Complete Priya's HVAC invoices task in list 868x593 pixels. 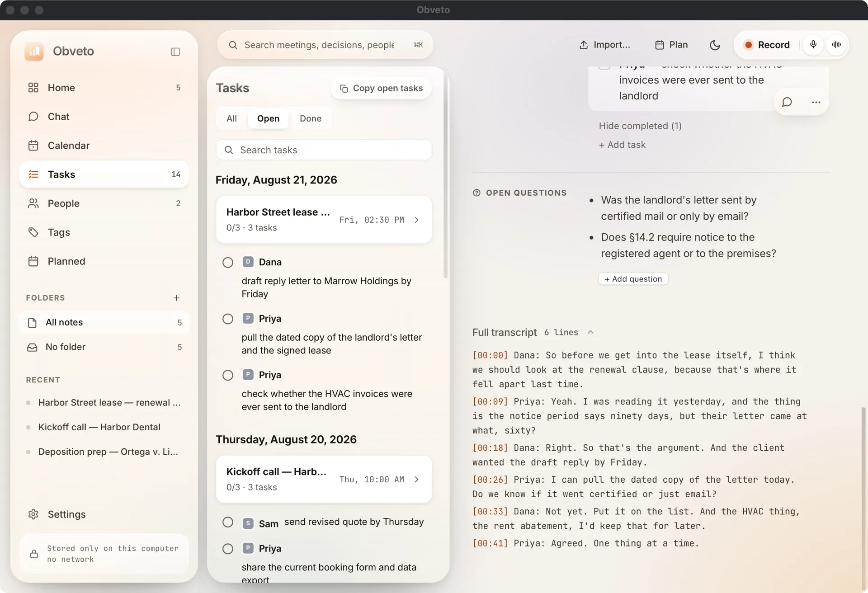(228, 376)
